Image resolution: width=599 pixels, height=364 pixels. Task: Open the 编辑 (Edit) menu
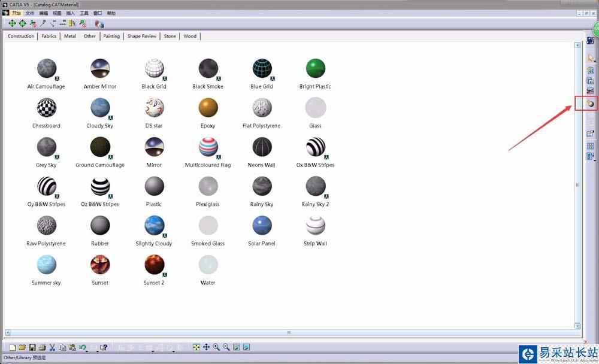tap(43, 13)
